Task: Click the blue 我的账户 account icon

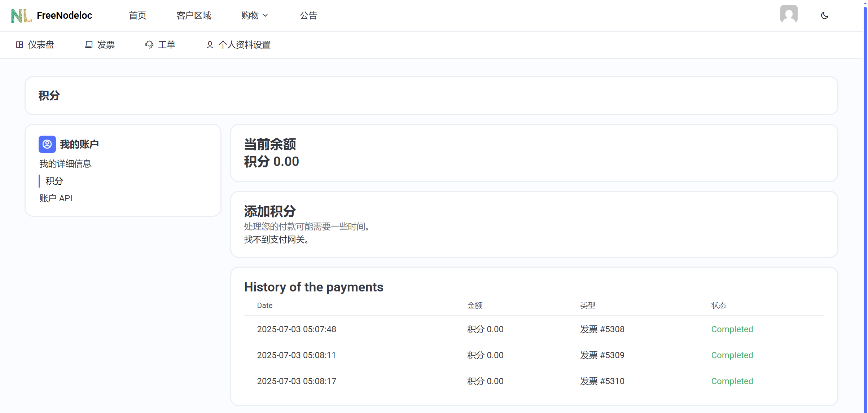Action: pyautogui.click(x=47, y=144)
